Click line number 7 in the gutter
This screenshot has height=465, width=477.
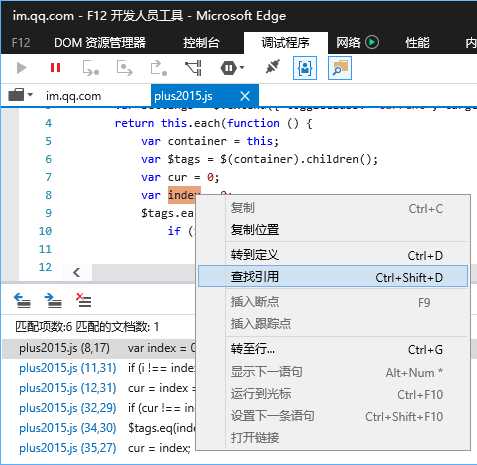(x=49, y=177)
